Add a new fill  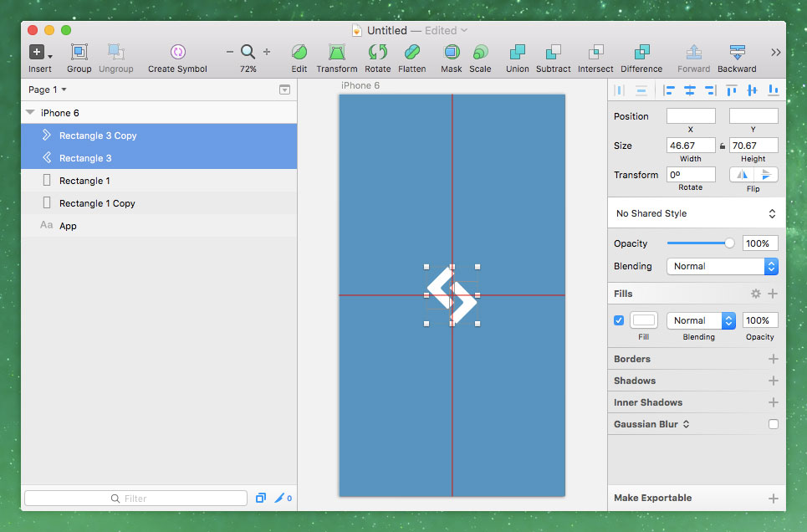click(x=773, y=294)
